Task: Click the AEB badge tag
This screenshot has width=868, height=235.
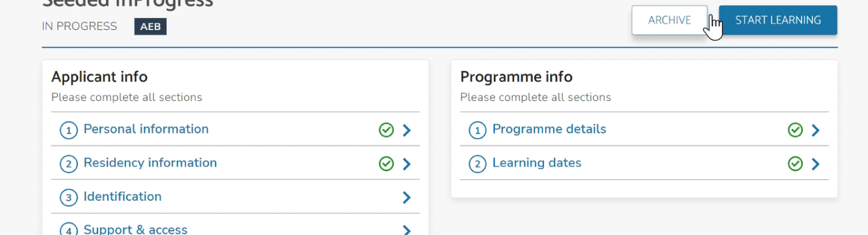Action: (150, 27)
